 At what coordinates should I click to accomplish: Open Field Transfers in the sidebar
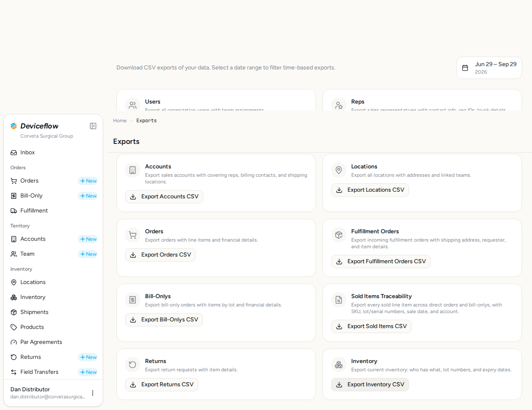(x=42, y=372)
